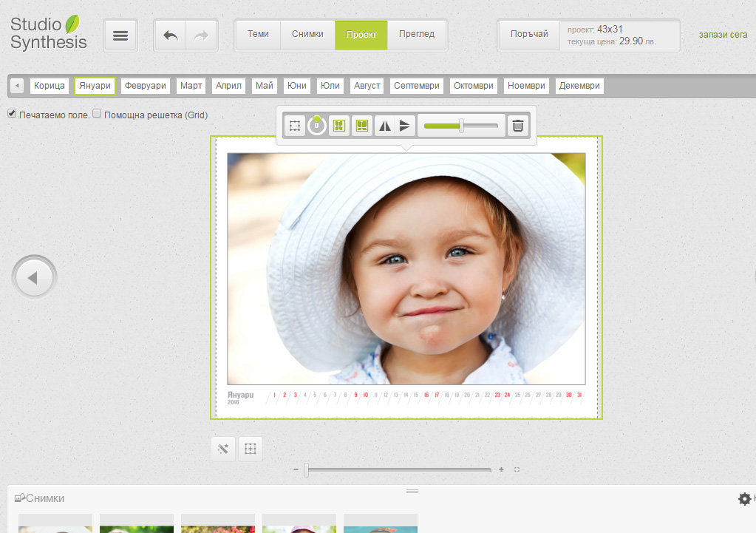Image resolution: width=756 pixels, height=533 pixels.
Task: Select the frame resize handles tool
Action: coord(295,126)
